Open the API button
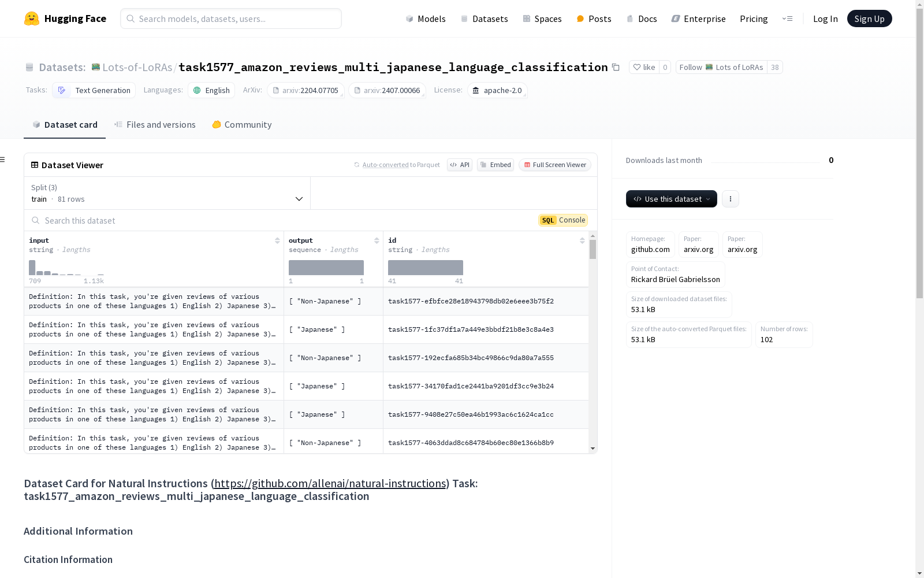Screen dimensions: 924x578 (x=460, y=165)
